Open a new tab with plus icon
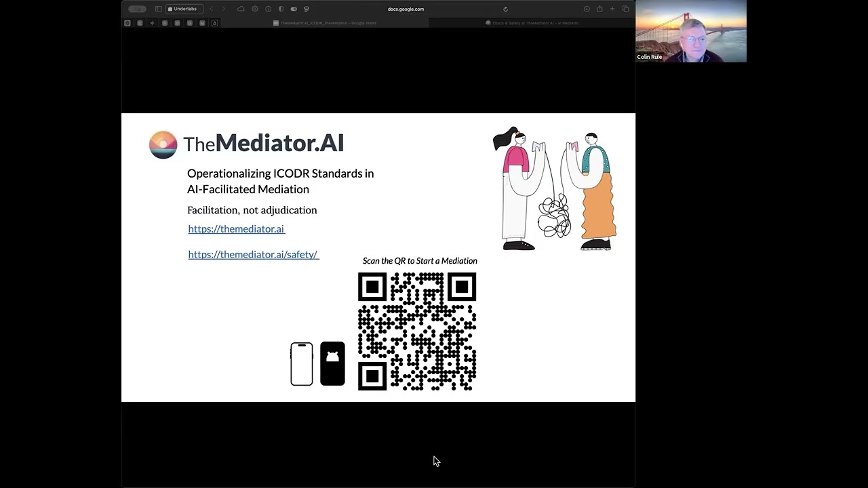 [612, 9]
